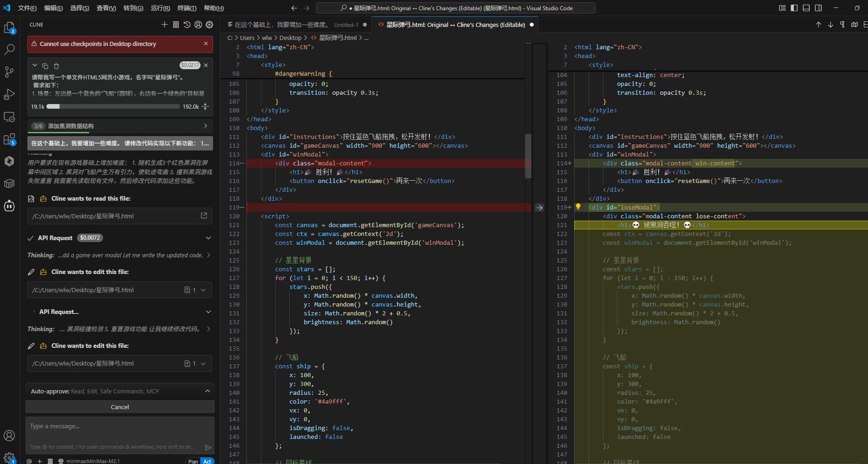Open the Source Control view
Viewport: 868px width, 464px height.
pos(9,72)
